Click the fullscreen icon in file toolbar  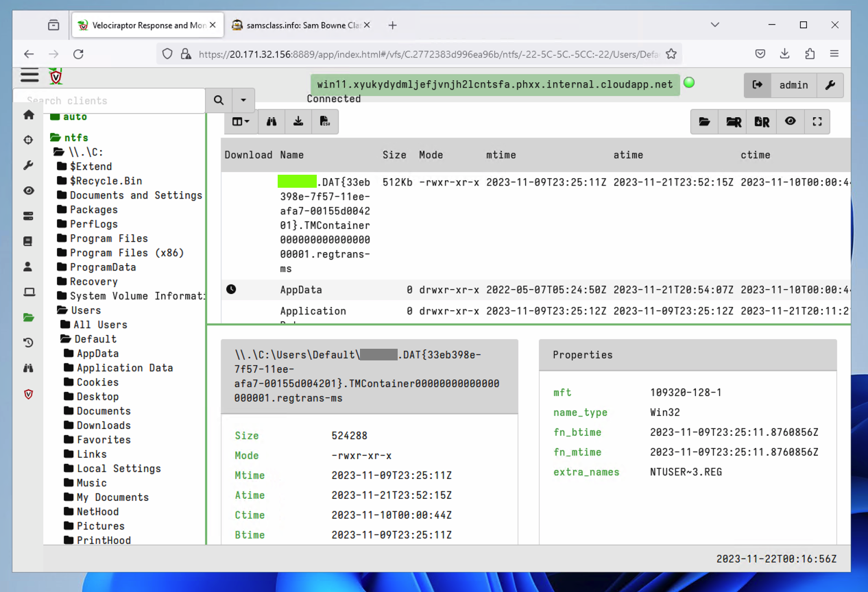click(x=817, y=121)
